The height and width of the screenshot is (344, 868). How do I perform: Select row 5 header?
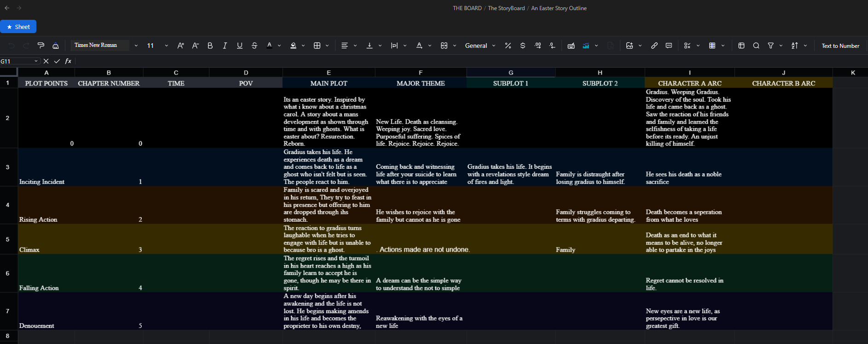8,239
